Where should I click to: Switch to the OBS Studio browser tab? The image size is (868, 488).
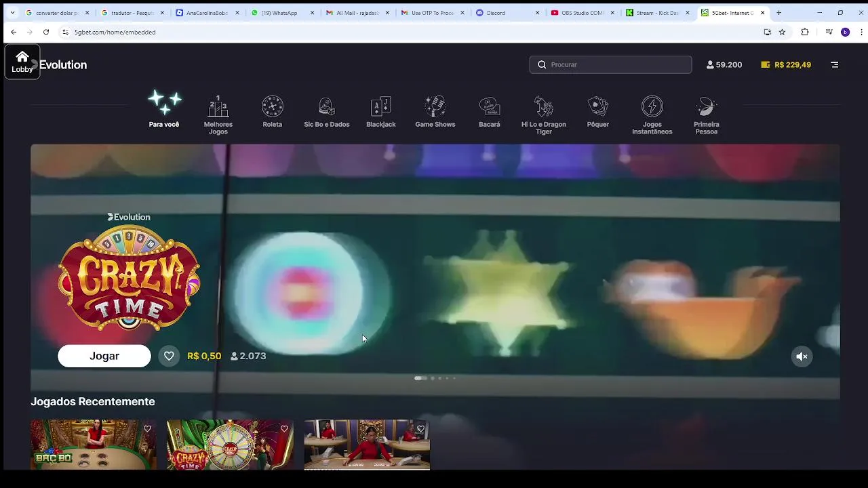click(x=581, y=13)
